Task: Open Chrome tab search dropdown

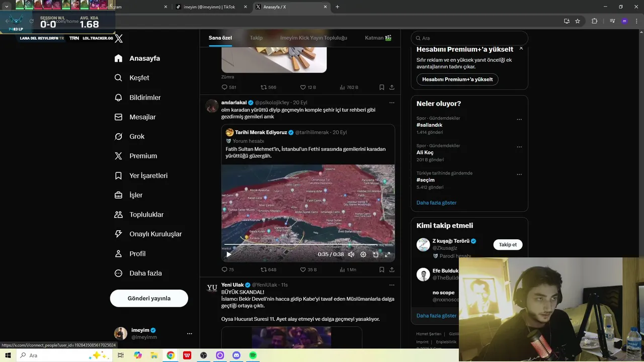Action: (x=7, y=7)
